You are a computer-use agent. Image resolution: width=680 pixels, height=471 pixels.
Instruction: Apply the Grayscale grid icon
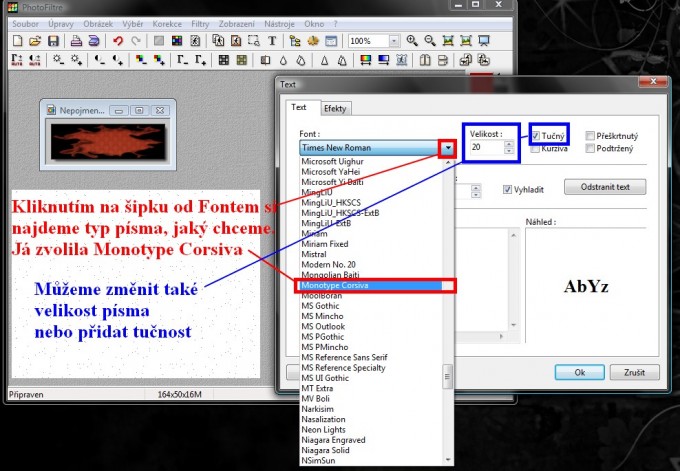tap(223, 60)
